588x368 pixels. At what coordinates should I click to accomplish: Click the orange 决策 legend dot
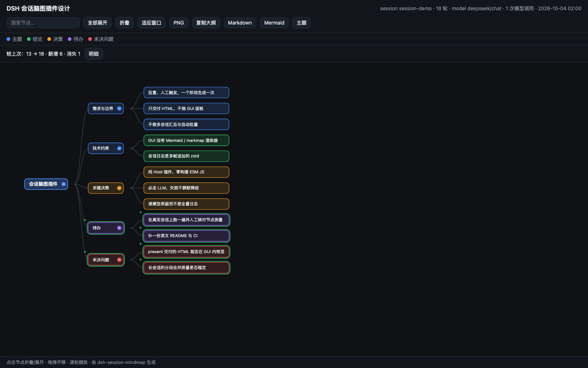coord(49,39)
